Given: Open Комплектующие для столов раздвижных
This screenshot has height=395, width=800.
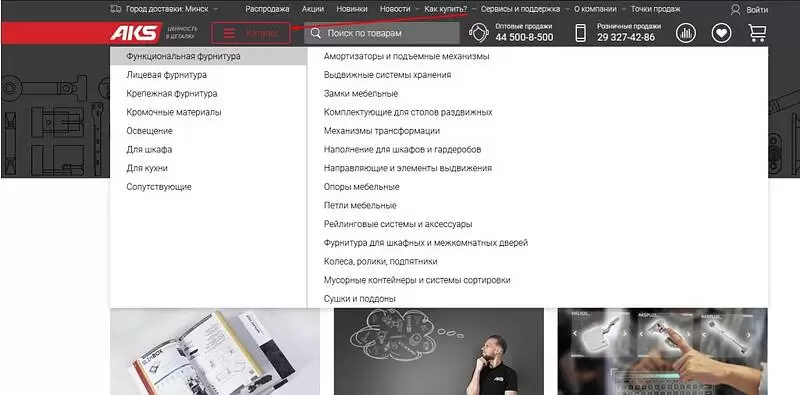Looking at the screenshot, I should coord(408,112).
